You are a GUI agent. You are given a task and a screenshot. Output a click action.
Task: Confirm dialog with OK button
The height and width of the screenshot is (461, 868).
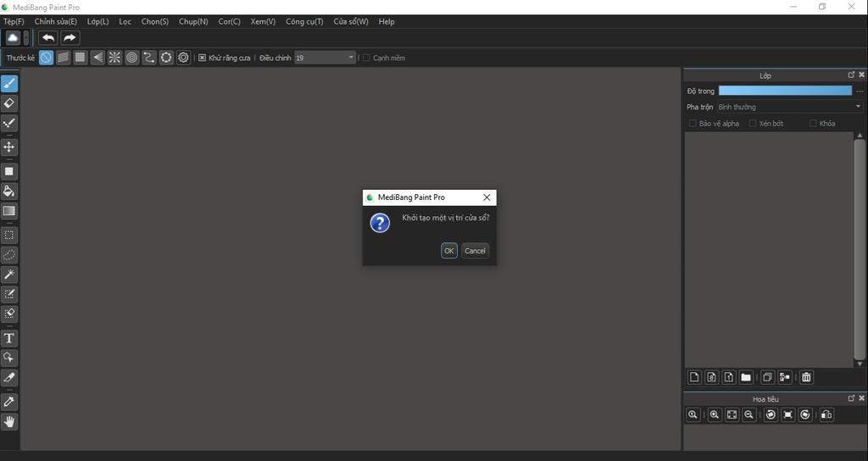pos(449,251)
